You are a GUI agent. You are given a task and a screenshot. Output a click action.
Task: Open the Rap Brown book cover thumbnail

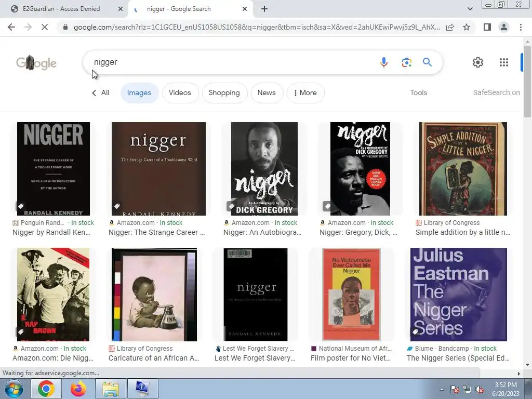[x=54, y=295]
